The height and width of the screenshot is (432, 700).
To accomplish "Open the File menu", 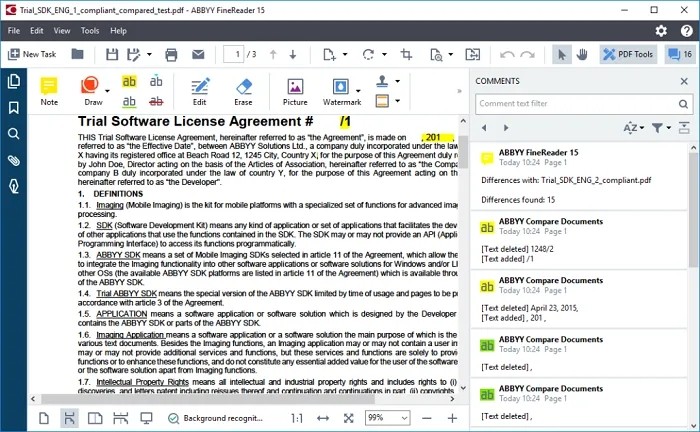I will click(14, 31).
